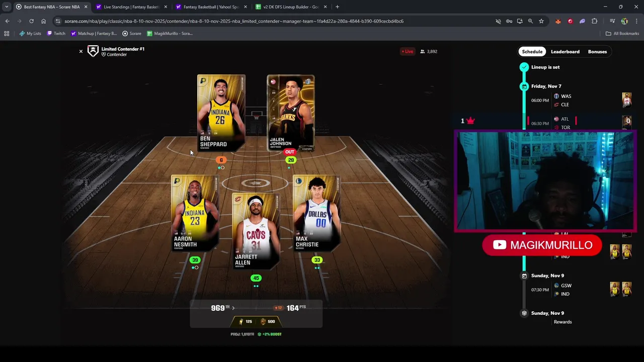The width and height of the screenshot is (644, 362).
Task: Switch to v2 DK DFS Lineup Builder tab
Action: point(291,7)
